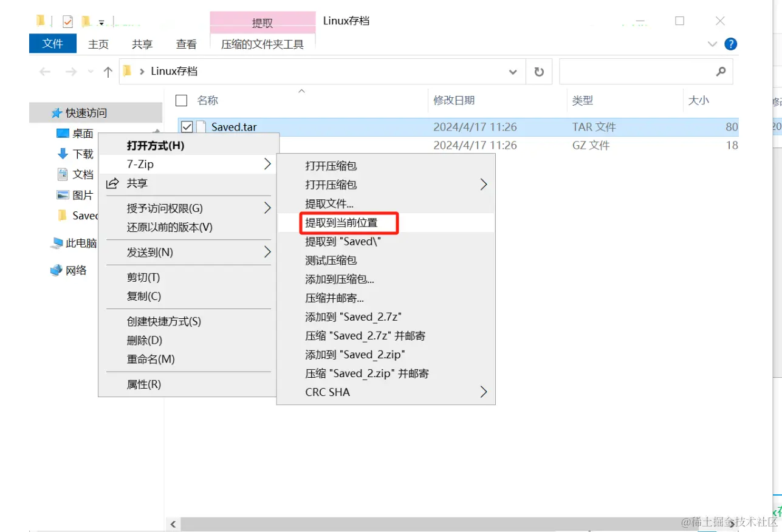This screenshot has height=532, width=782.
Task: Refresh the Linux存档 folder view
Action: pyautogui.click(x=539, y=72)
